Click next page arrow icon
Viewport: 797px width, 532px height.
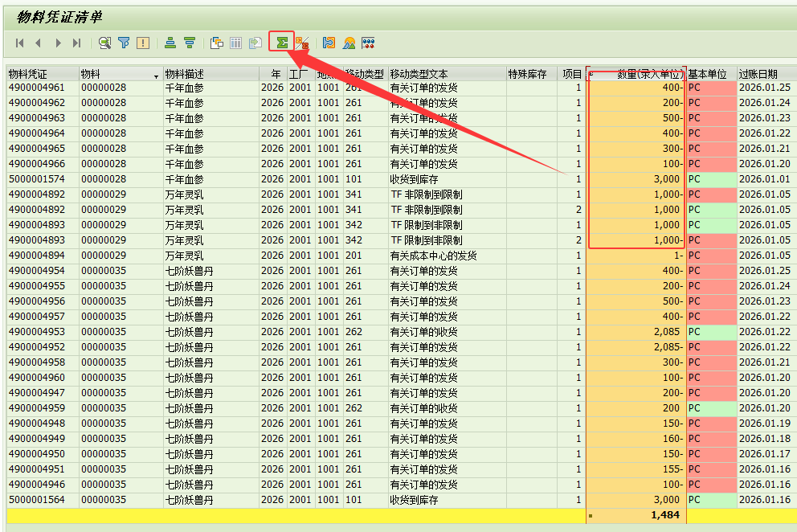coord(58,43)
